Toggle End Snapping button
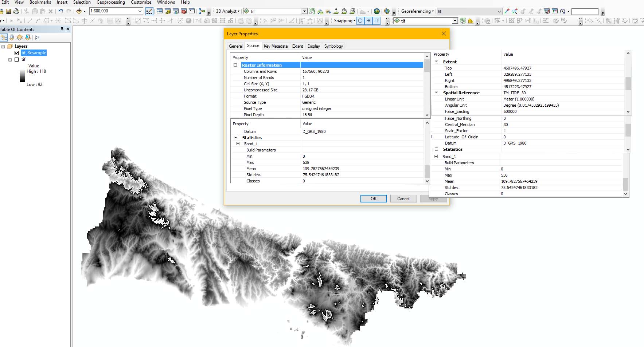The height and width of the screenshot is (347, 644). 368,21
